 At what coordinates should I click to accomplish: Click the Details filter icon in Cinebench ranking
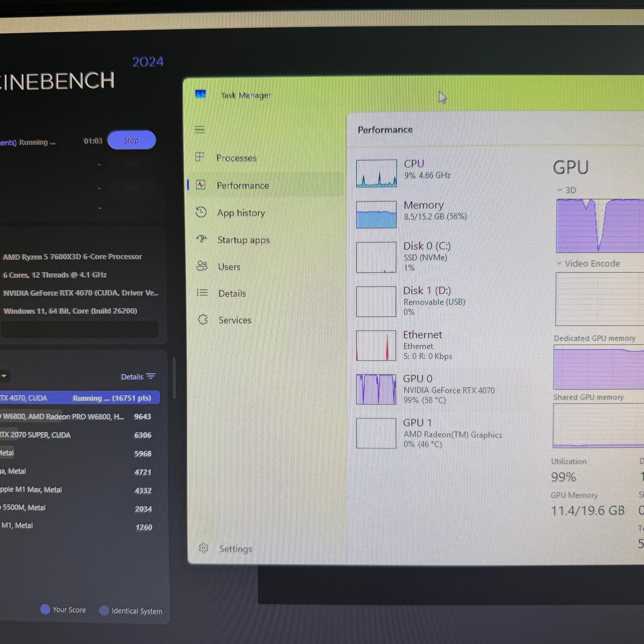coord(151,376)
